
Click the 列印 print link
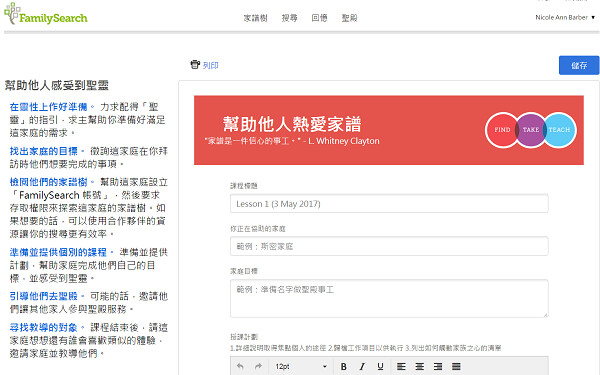click(x=210, y=65)
